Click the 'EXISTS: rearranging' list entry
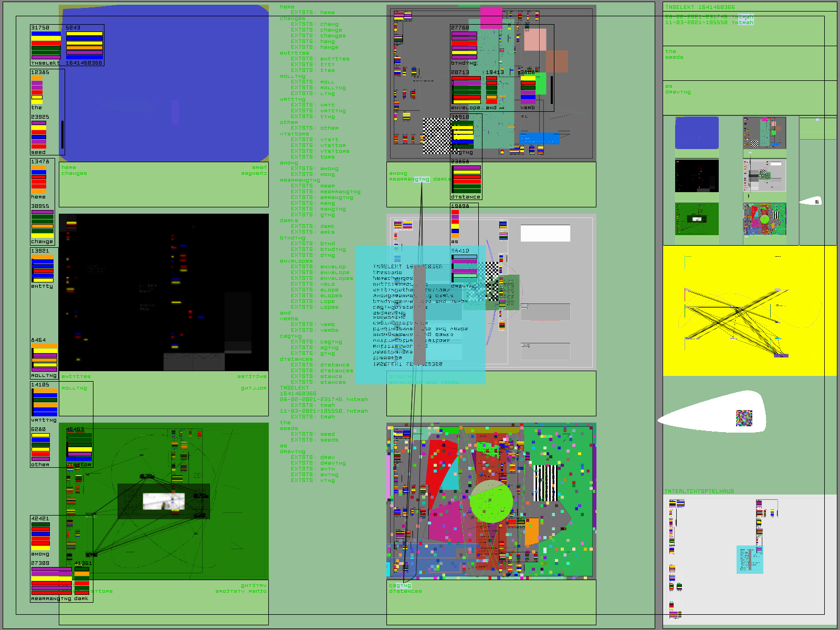Image resolution: width=840 pixels, height=630 pixels. 325,192
